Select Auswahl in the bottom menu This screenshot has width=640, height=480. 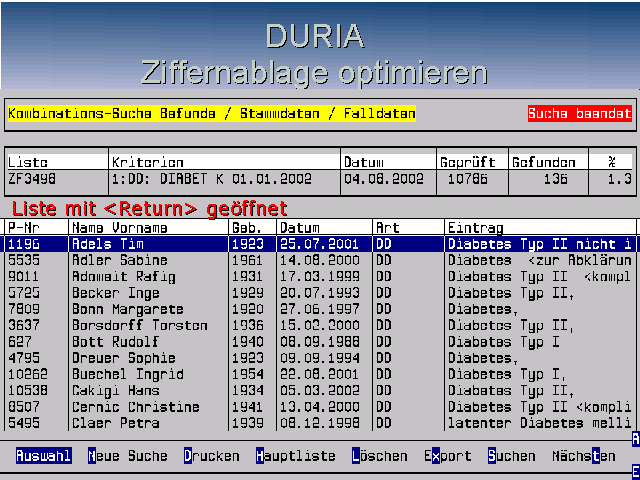(x=43, y=456)
